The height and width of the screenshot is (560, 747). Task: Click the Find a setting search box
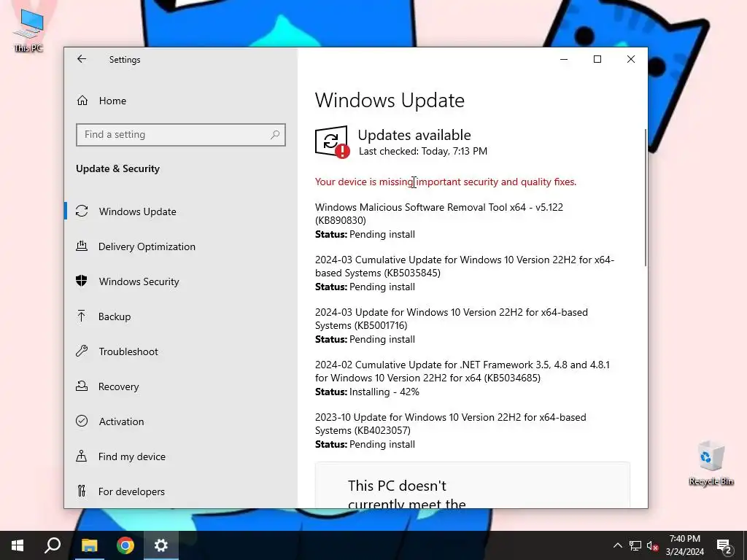(x=181, y=135)
